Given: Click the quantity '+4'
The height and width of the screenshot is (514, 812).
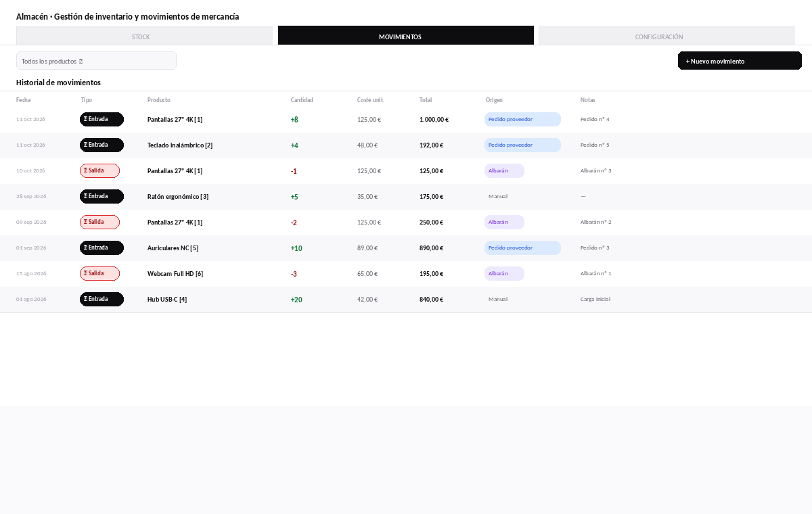Looking at the screenshot, I should tap(294, 145).
